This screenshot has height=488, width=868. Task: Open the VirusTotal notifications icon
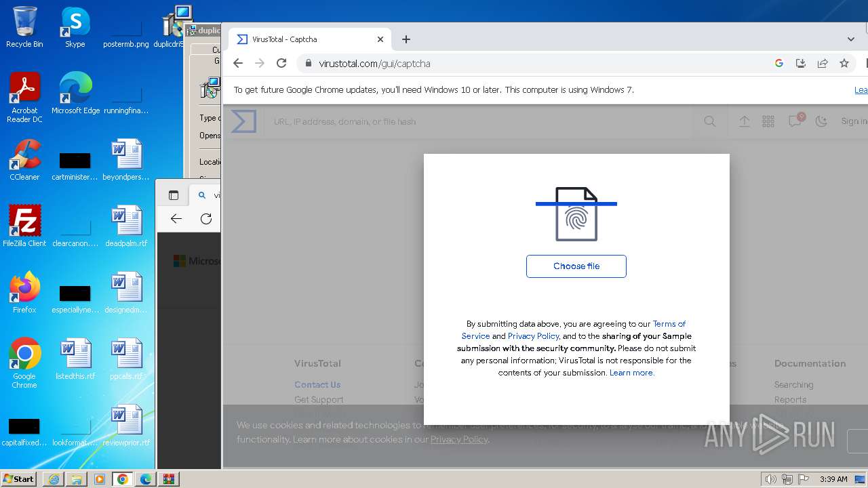(795, 121)
